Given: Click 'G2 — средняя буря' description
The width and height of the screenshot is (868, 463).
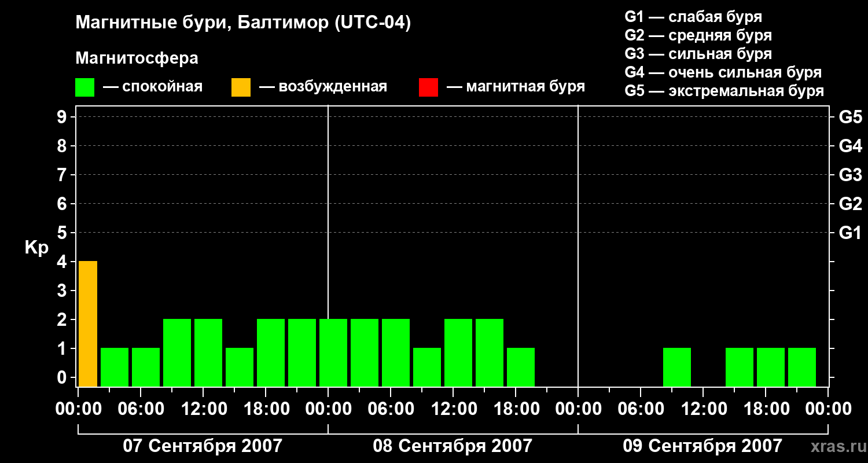Looking at the screenshot, I should tap(698, 35).
